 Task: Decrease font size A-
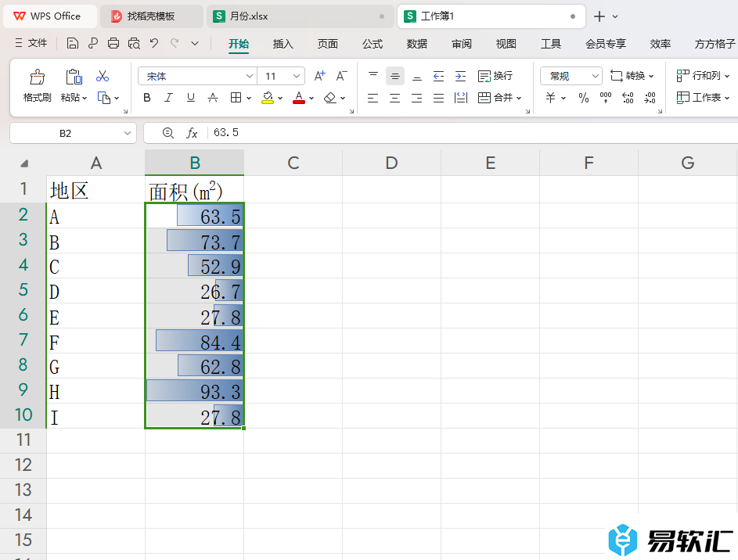[342, 76]
